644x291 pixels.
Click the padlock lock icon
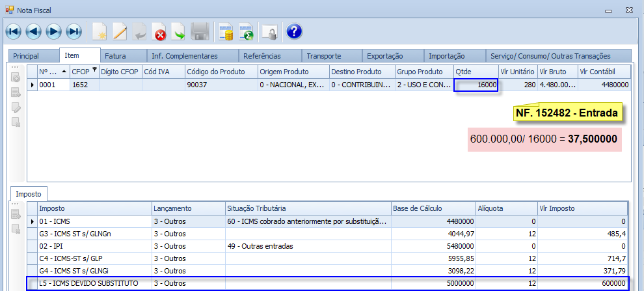tap(270, 33)
